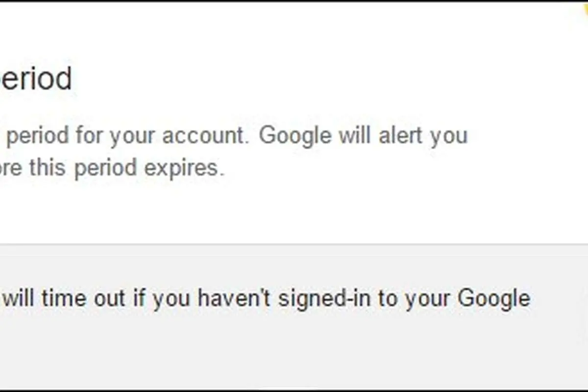Click the word 'haven't' in the timeout sentence
This screenshot has width=588, height=392.
pos(236,298)
